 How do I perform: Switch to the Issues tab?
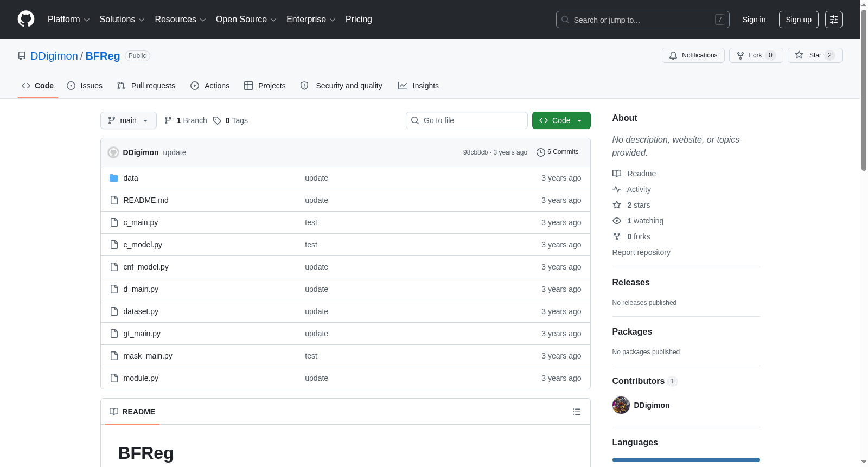85,86
